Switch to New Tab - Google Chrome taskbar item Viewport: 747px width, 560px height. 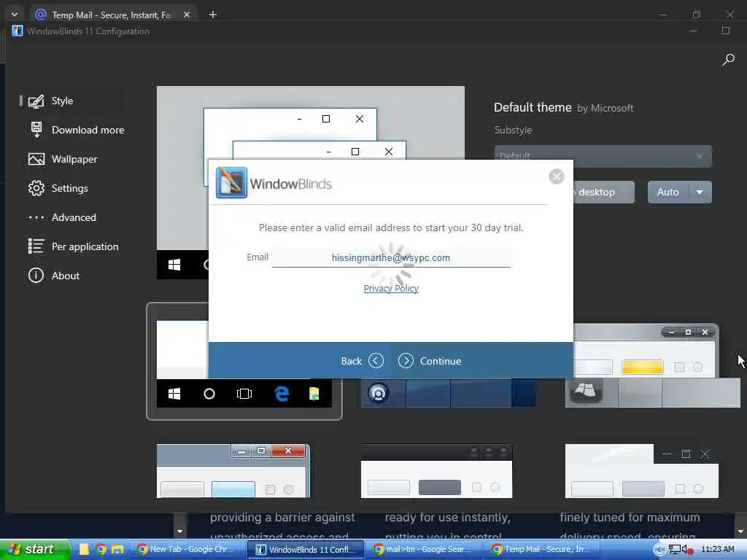pos(186,549)
